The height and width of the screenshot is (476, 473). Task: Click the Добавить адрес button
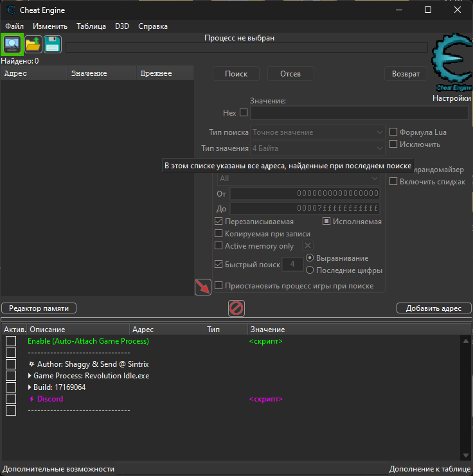[x=433, y=308]
